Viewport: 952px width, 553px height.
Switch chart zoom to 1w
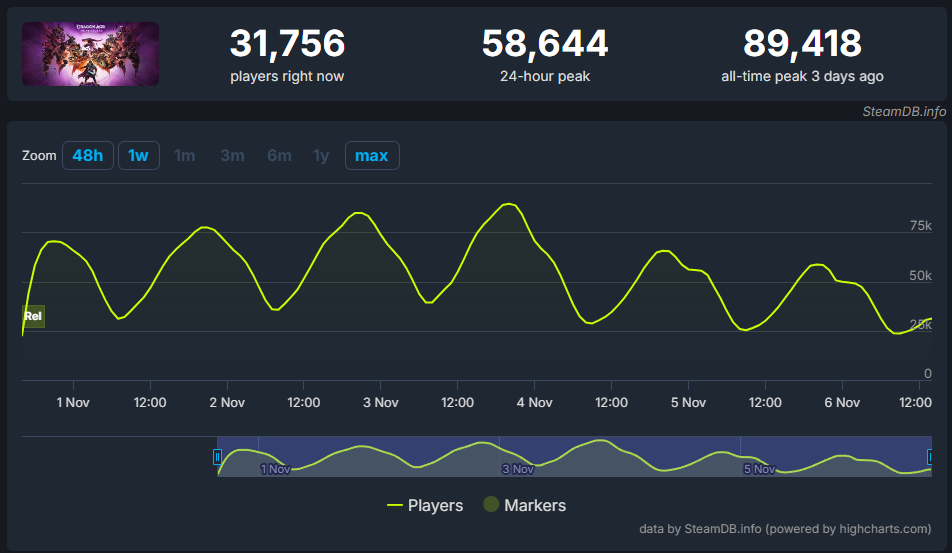138,156
